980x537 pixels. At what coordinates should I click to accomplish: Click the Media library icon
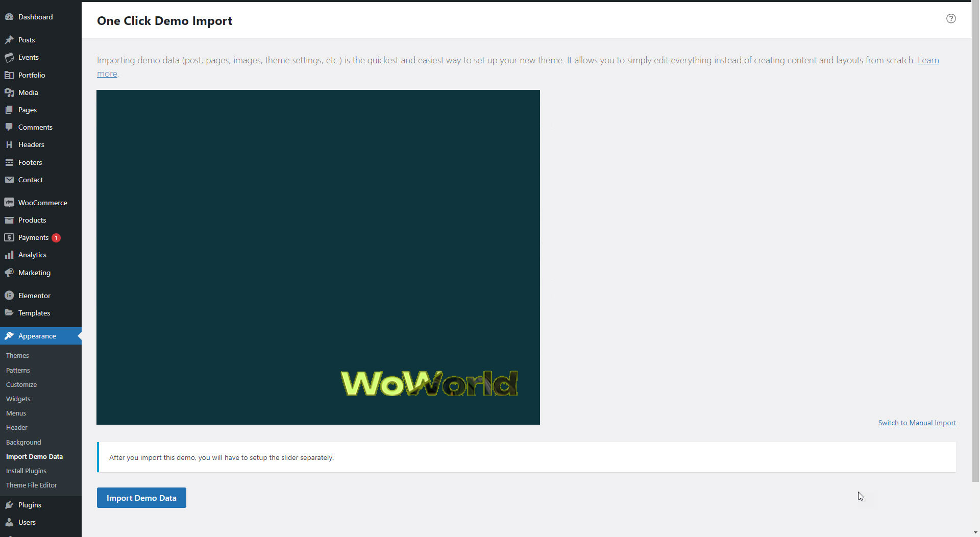click(9, 92)
